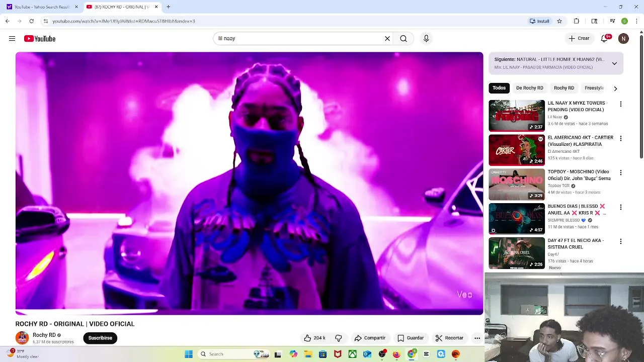Click the Suscribirse button
This screenshot has height=362, width=644.
tap(100, 338)
